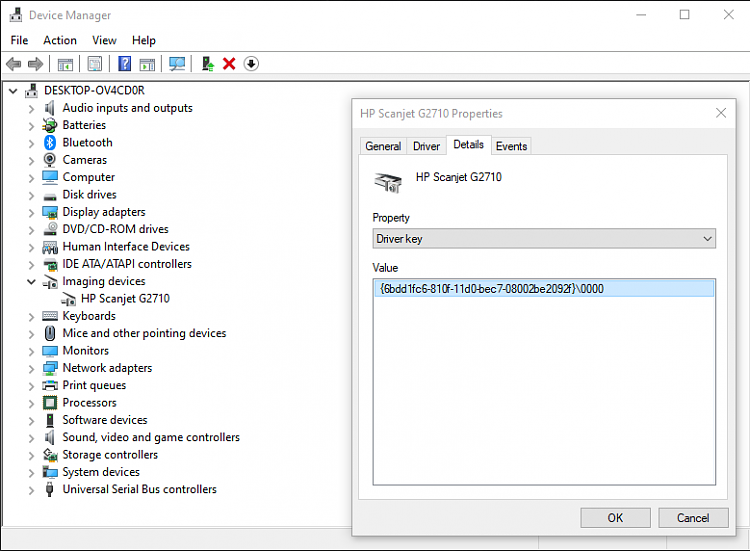The width and height of the screenshot is (750, 551).
Task: Click the Print queues printer icon
Action: tap(50, 386)
